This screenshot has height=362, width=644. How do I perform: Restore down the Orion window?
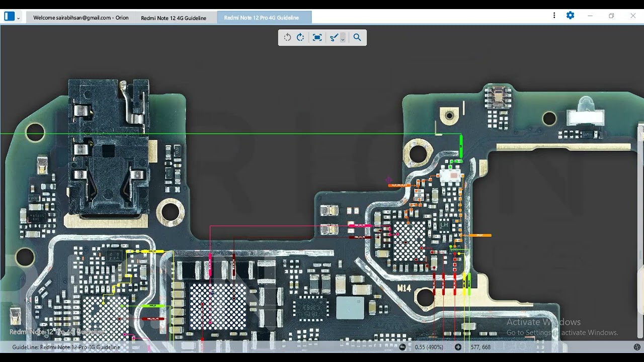pyautogui.click(x=611, y=16)
